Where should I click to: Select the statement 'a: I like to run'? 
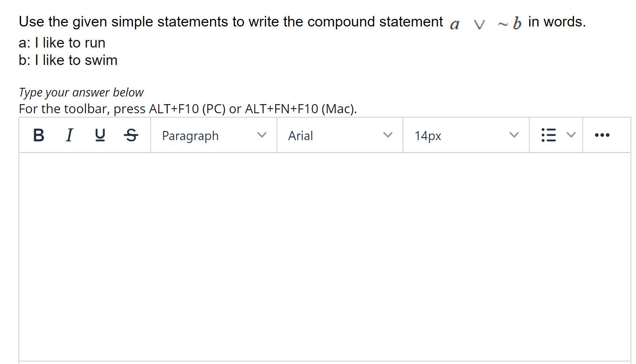62,42
